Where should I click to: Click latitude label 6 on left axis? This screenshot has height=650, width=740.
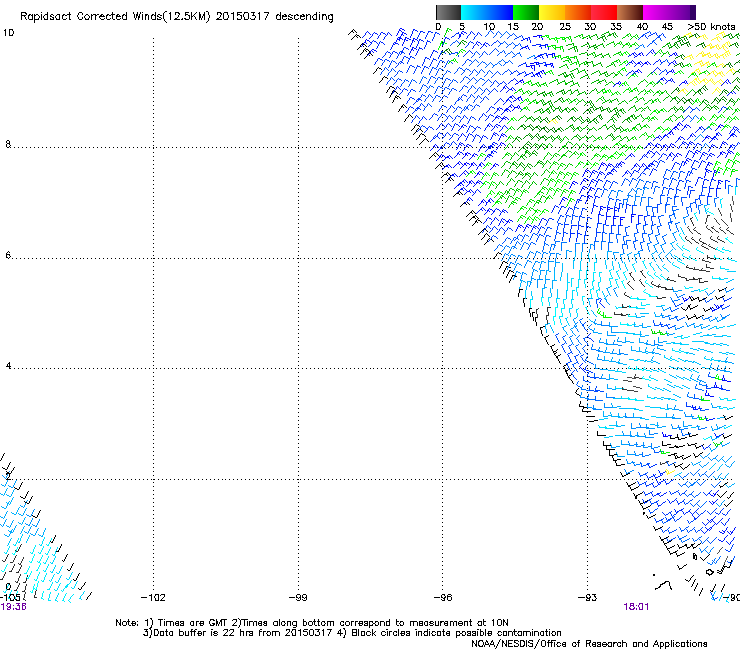click(8, 255)
